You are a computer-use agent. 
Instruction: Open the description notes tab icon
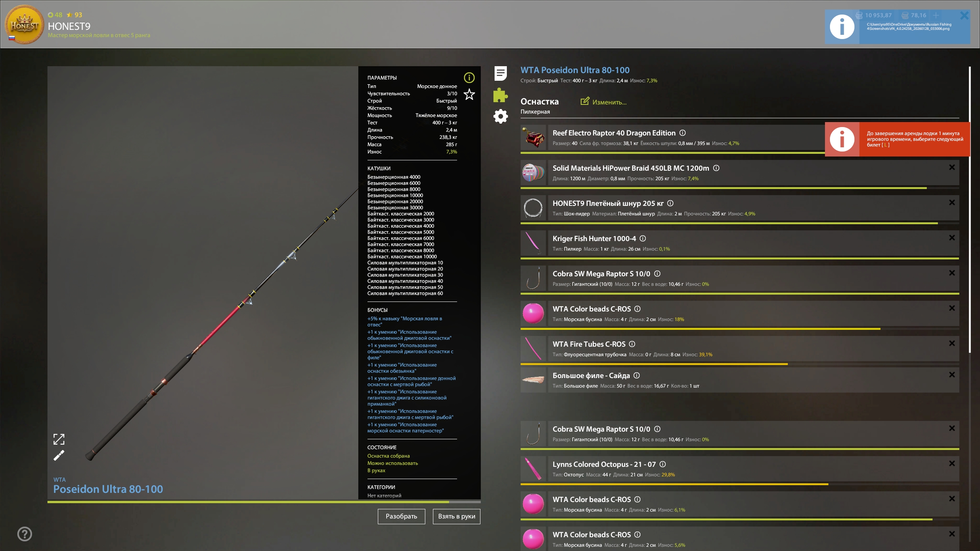[x=500, y=73]
